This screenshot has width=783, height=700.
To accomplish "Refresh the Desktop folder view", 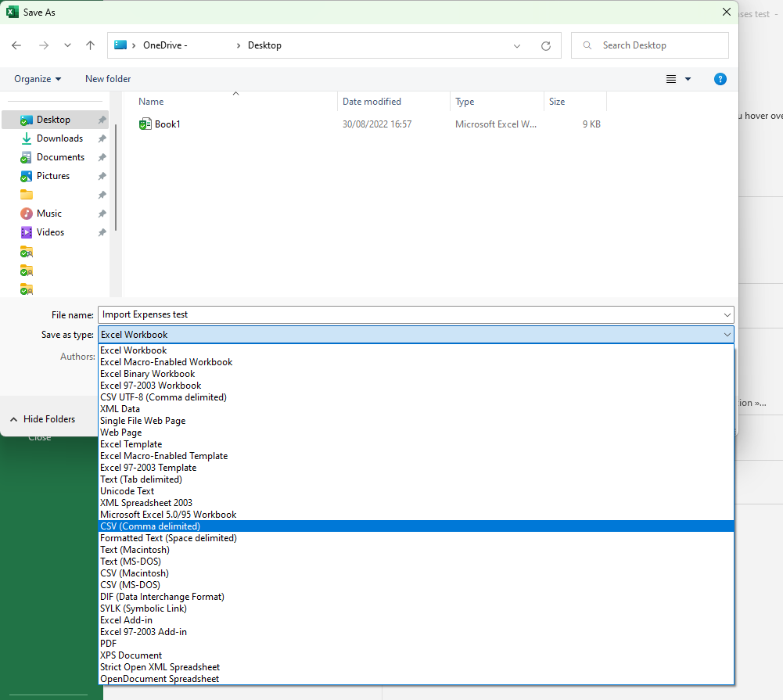I will [x=546, y=45].
